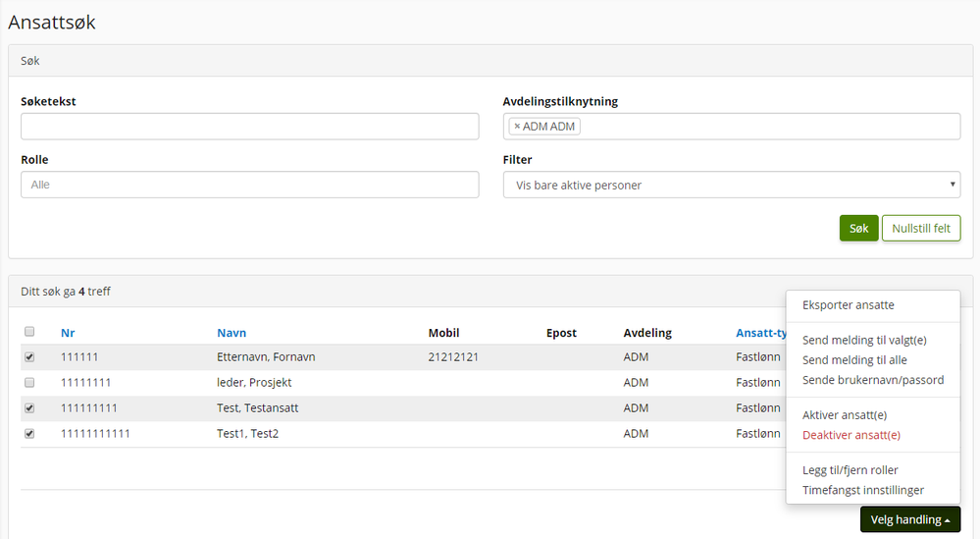The height and width of the screenshot is (539, 980).
Task: Uncheck the row for Test, Testansatt
Action: pos(29,408)
